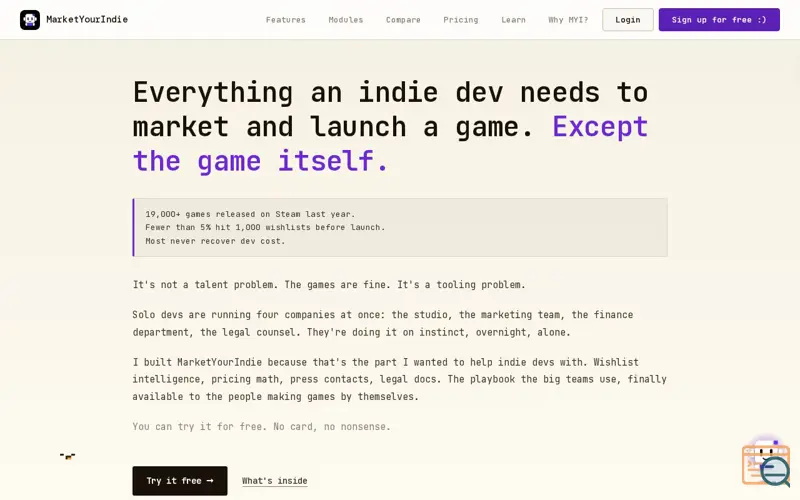Click the Login button
This screenshot has width=800, height=500.
click(x=628, y=20)
